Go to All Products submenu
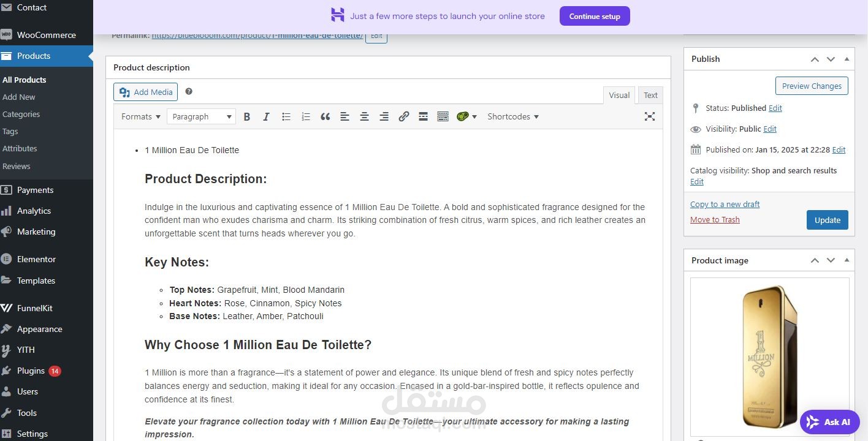The width and height of the screenshot is (868, 441). tap(25, 80)
